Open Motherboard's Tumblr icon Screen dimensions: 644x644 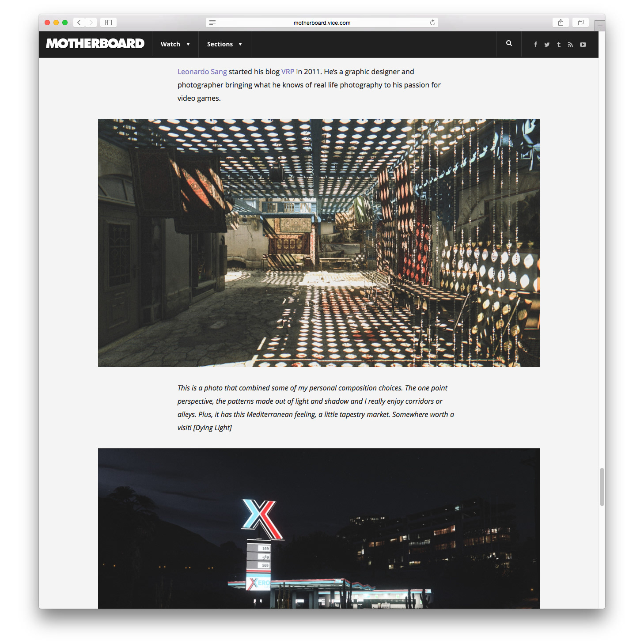pos(559,45)
